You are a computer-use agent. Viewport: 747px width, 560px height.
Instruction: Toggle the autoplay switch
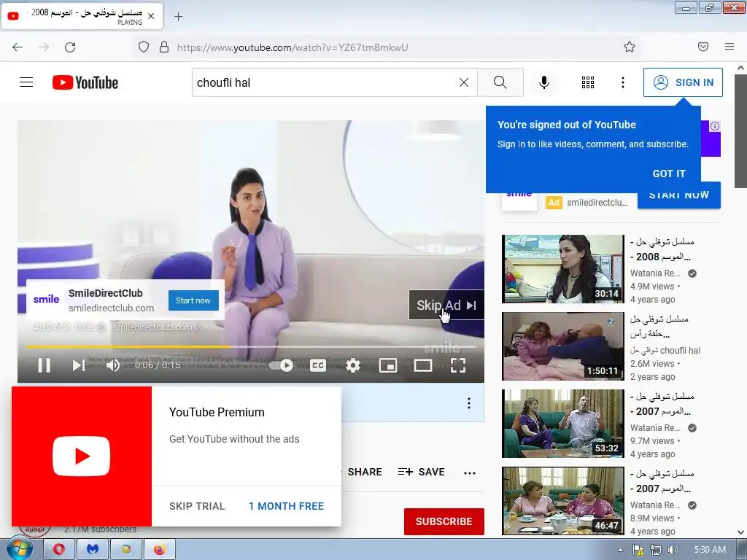coord(282,366)
